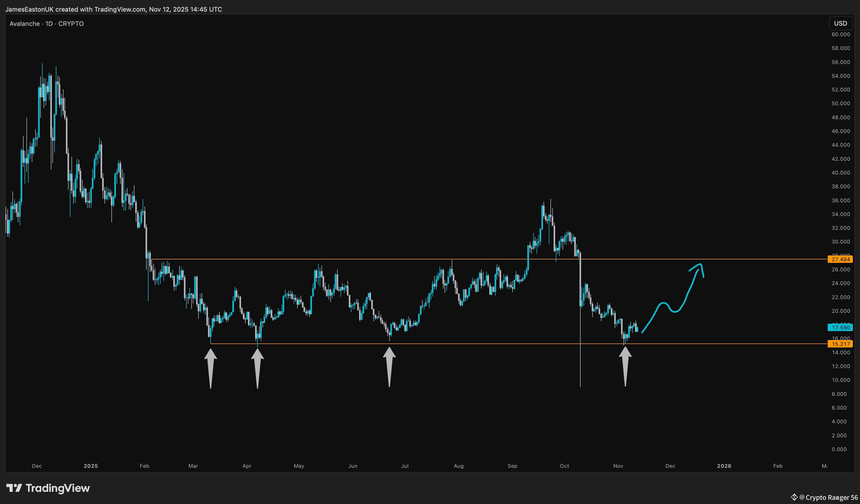Click the 56.000 price axis value
This screenshot has width=860, height=504.
[x=840, y=62]
